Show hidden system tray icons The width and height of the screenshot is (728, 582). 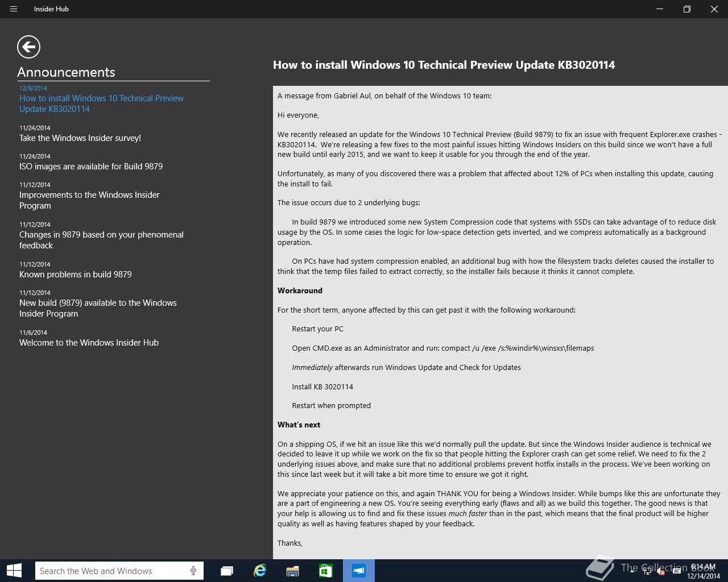632,571
